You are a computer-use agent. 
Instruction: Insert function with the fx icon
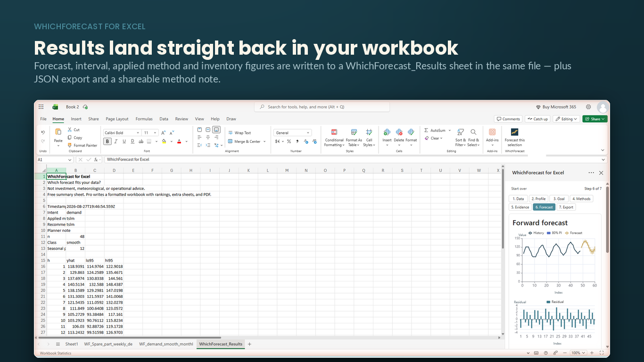96,160
